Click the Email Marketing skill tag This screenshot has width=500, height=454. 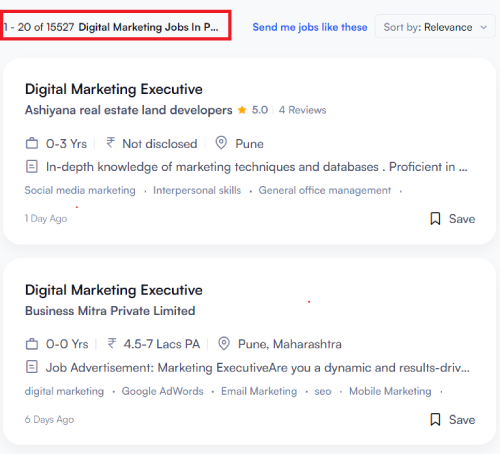(x=259, y=391)
